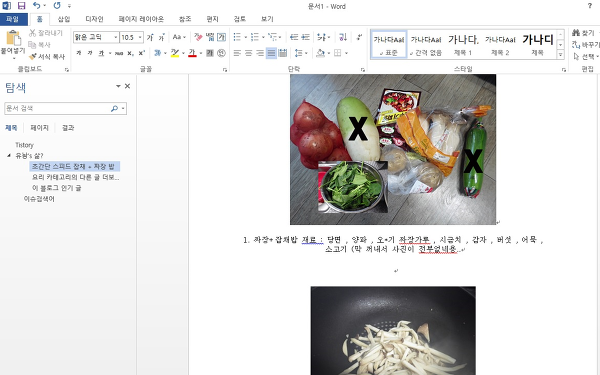The height and width of the screenshot is (375, 600).
Task: Select the ingredients photo with X marks
Action: pos(393,149)
